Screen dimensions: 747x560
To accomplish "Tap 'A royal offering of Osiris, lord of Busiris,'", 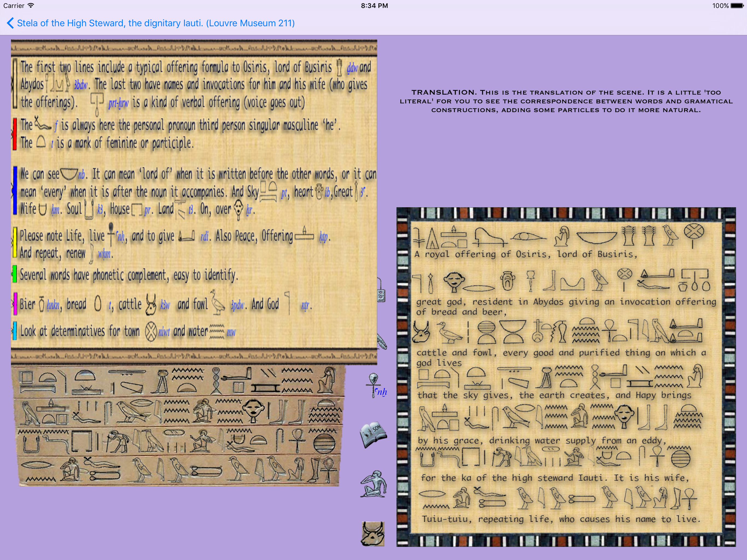I will pyautogui.click(x=526, y=254).
